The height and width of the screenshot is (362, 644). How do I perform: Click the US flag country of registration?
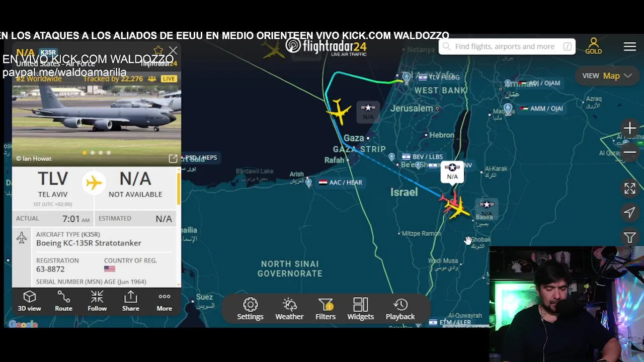pyautogui.click(x=110, y=269)
